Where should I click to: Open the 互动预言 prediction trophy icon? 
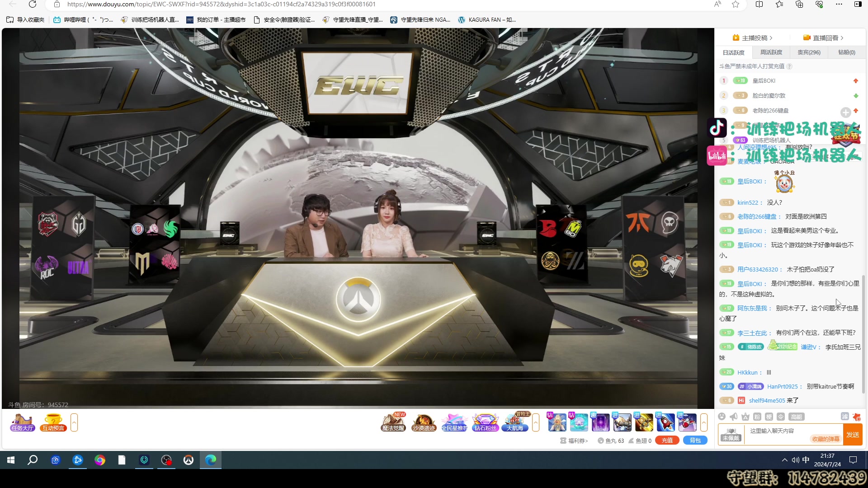click(53, 422)
